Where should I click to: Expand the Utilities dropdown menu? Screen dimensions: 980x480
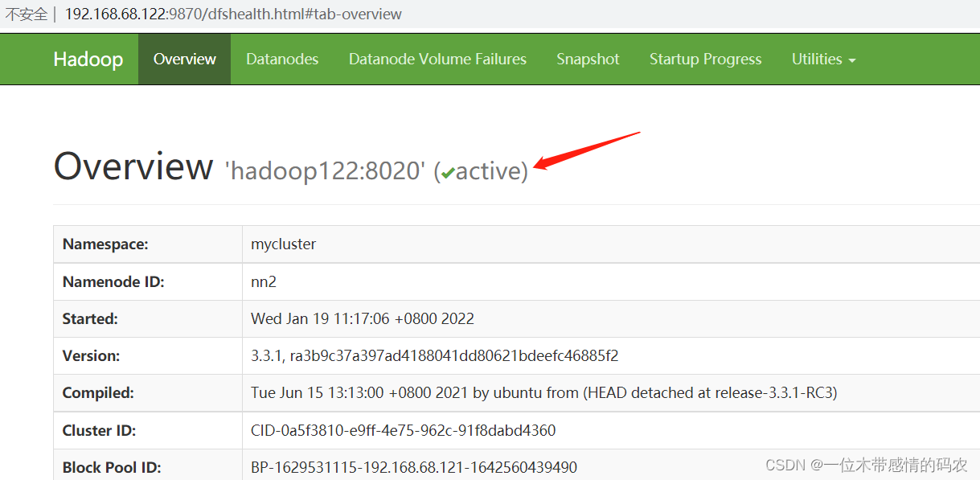click(823, 59)
